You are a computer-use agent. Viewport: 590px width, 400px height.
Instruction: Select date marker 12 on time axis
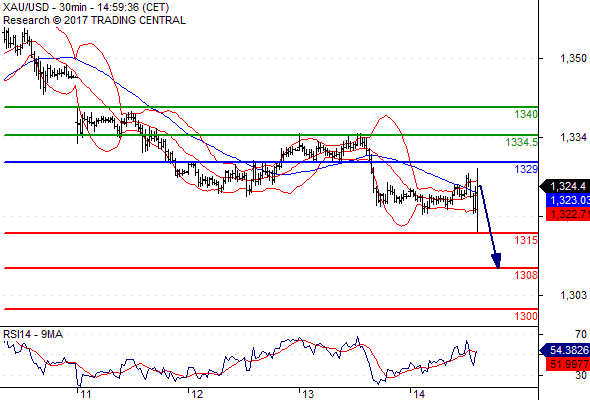[x=197, y=394]
